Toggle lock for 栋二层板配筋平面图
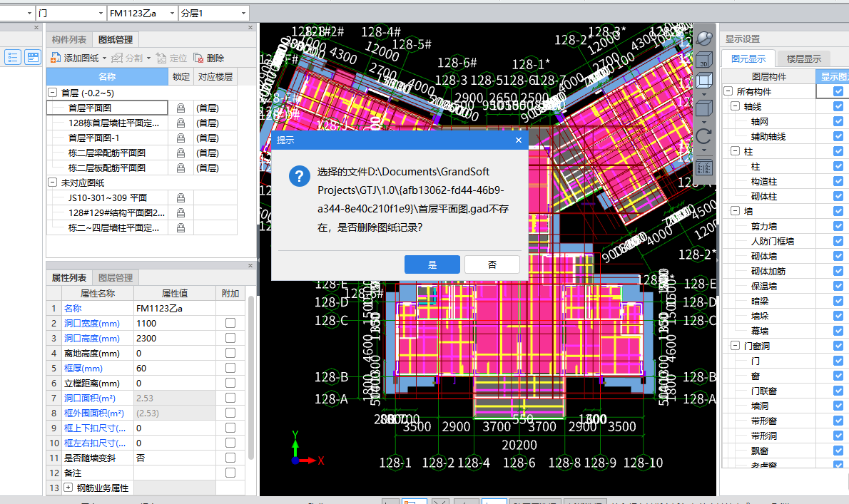 tap(181, 168)
